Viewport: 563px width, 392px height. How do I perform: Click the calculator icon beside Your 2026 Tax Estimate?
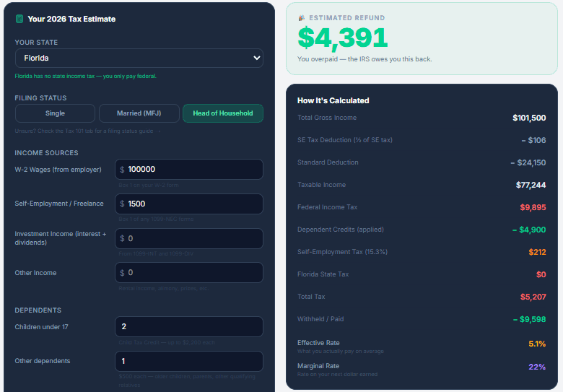tap(19, 19)
